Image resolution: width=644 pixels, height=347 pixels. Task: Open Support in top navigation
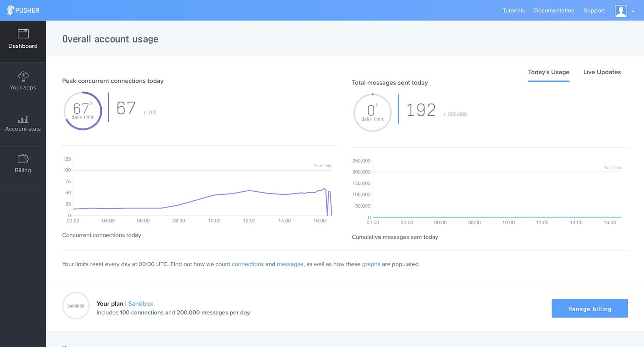tap(594, 11)
